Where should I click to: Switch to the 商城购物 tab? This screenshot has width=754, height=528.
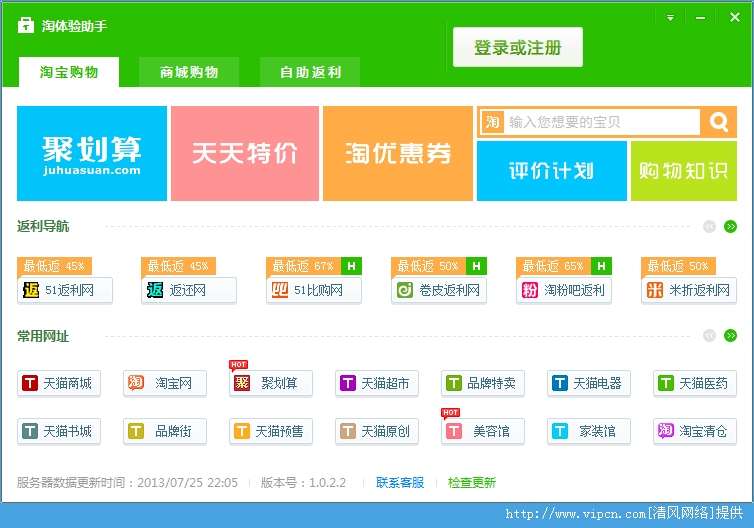pos(189,72)
